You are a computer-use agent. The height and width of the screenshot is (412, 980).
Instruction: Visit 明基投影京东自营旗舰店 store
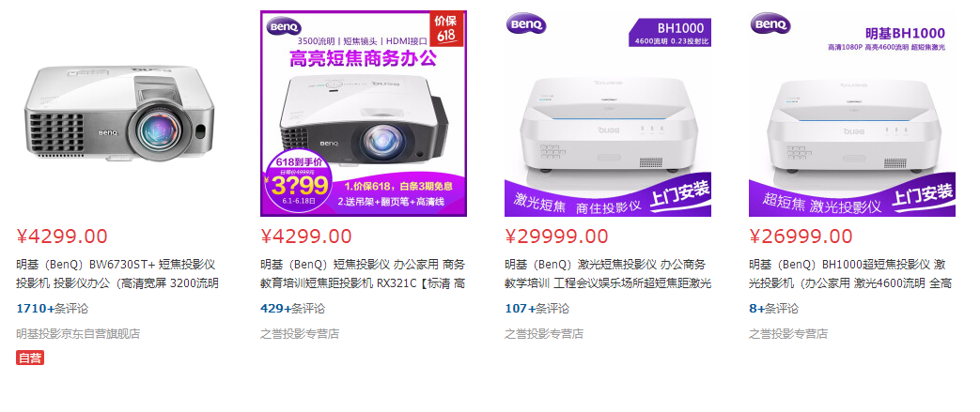pyautogui.click(x=78, y=333)
